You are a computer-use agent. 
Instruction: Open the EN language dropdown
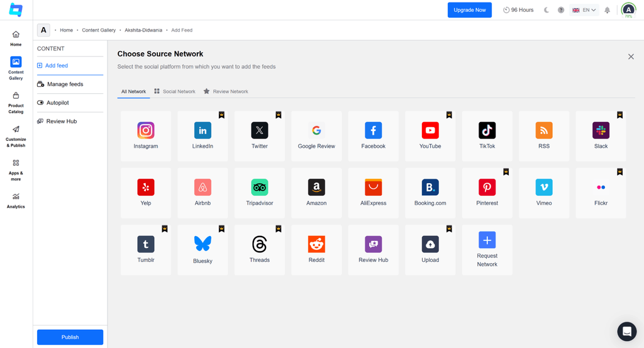584,10
